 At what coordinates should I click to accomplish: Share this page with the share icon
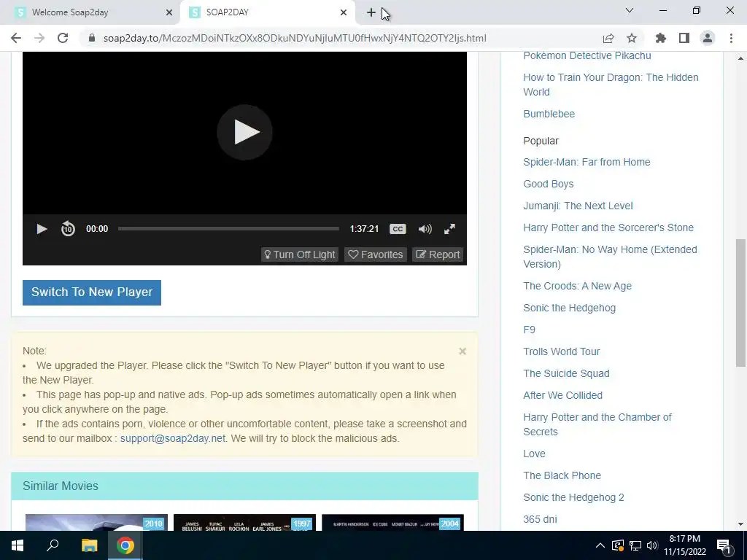click(608, 38)
